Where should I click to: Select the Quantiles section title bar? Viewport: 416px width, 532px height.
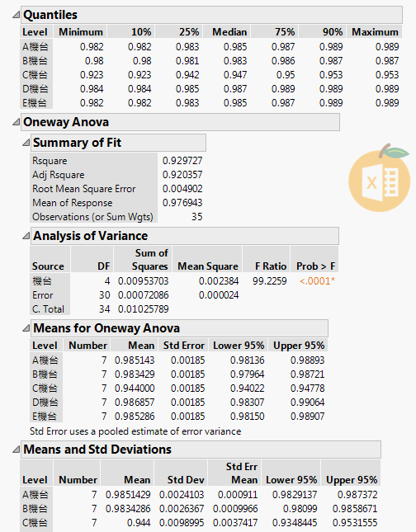click(211, 15)
